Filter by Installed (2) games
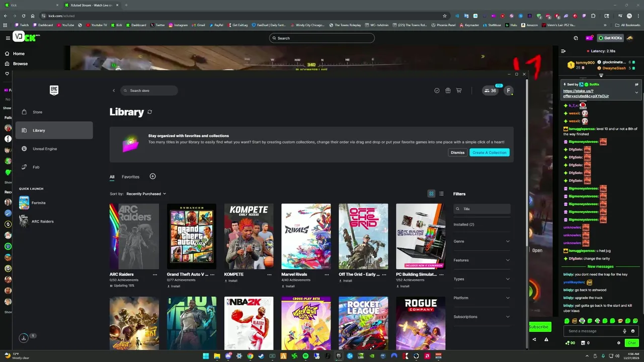 [464, 224]
